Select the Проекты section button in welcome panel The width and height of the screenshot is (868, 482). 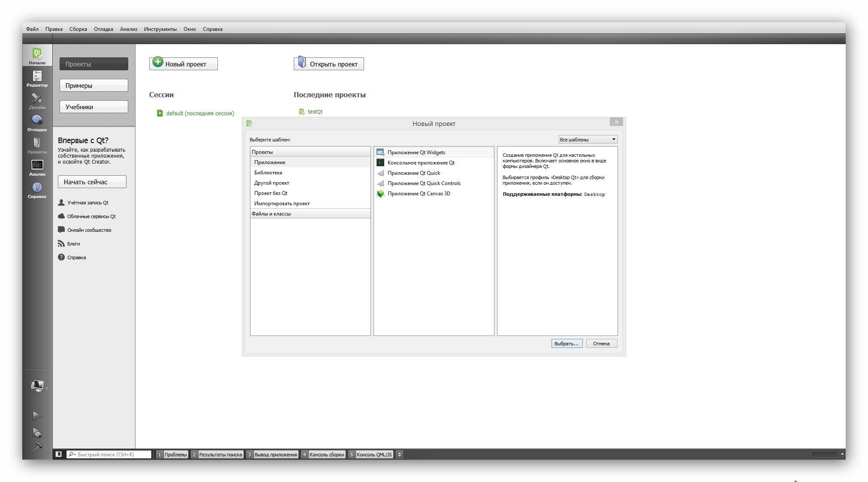click(94, 64)
